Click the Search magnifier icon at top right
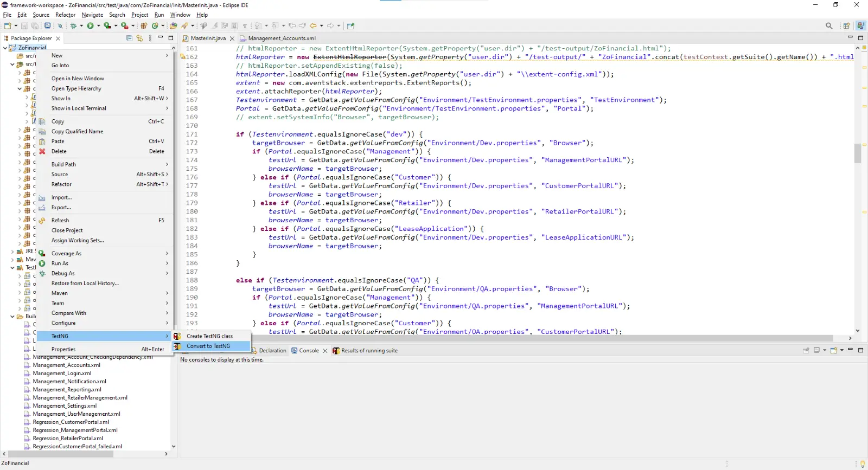The height and width of the screenshot is (470, 868). click(x=829, y=25)
